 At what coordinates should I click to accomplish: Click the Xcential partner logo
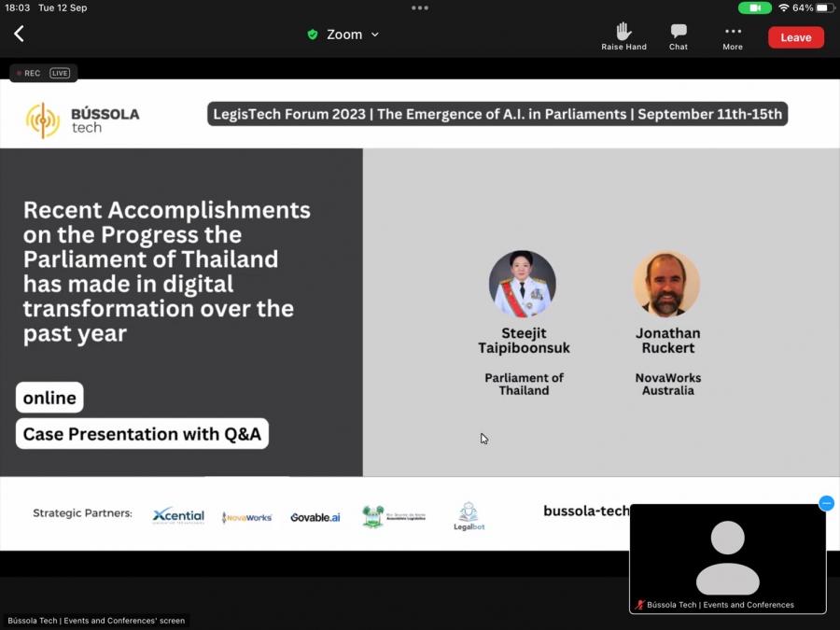tap(178, 515)
